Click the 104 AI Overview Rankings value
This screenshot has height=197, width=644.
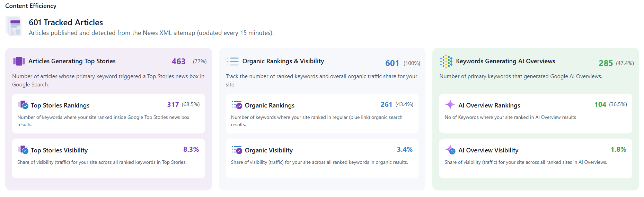(600, 104)
